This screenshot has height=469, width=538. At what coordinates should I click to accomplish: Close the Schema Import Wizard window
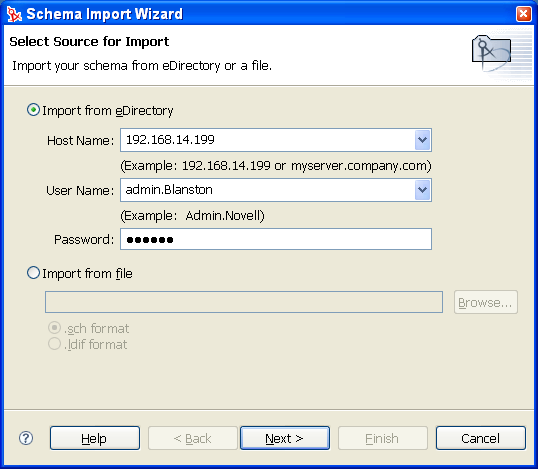coord(523,14)
